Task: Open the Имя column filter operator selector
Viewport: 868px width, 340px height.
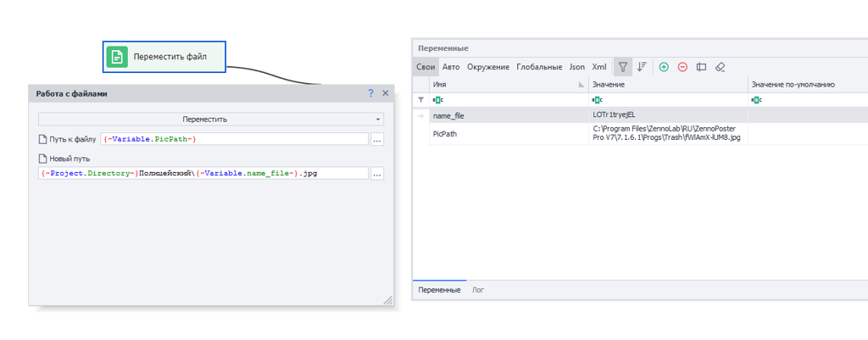Action: (x=438, y=100)
